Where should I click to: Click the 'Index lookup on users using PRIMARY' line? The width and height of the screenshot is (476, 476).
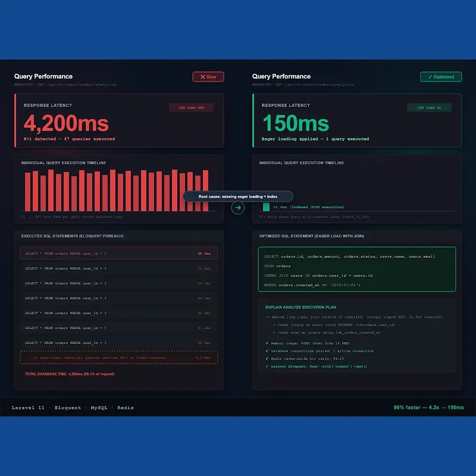click(x=333, y=325)
